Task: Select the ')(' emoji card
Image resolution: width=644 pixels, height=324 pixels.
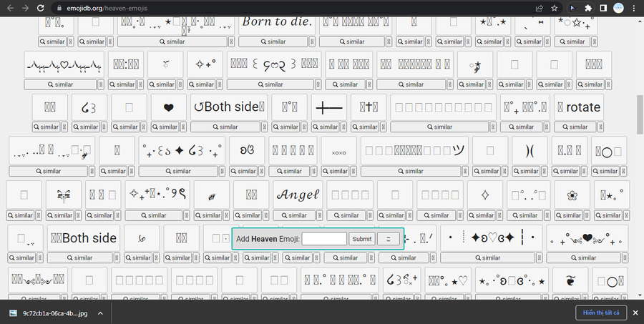Action: (530, 151)
